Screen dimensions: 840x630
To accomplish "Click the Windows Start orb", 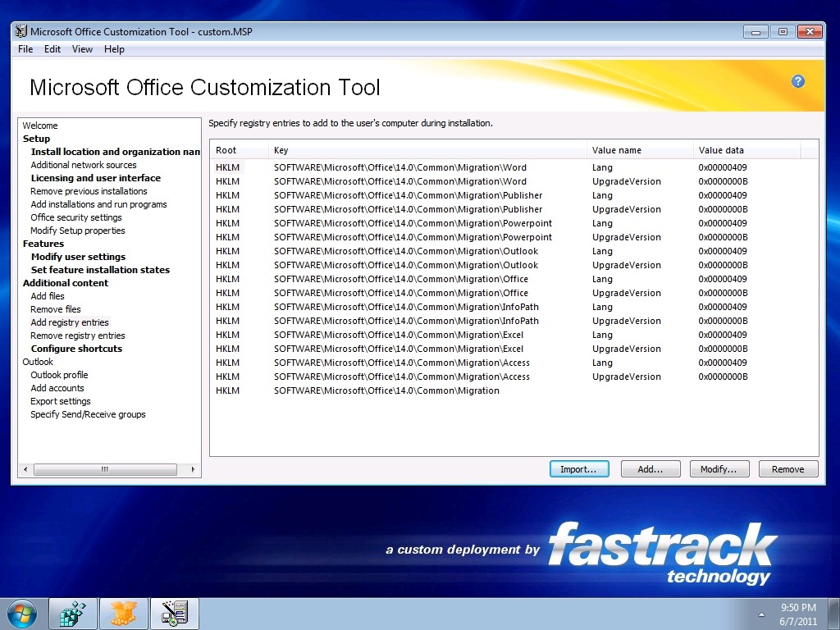I will (x=22, y=614).
